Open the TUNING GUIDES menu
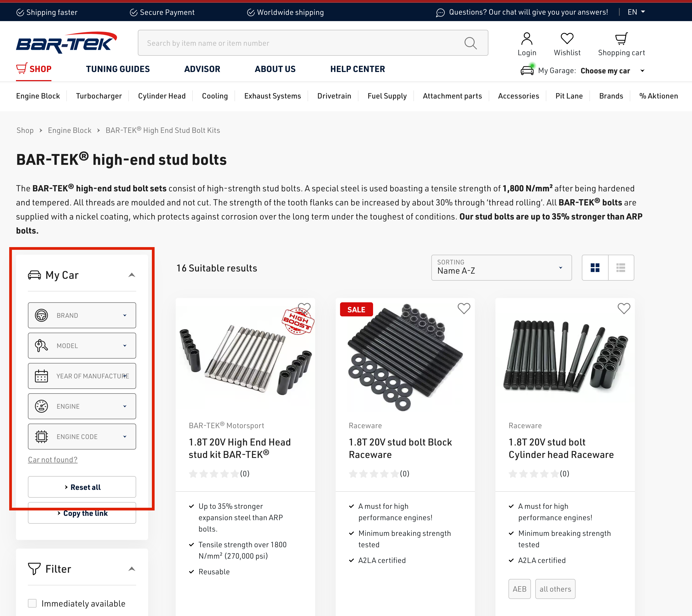The width and height of the screenshot is (692, 616). point(118,69)
